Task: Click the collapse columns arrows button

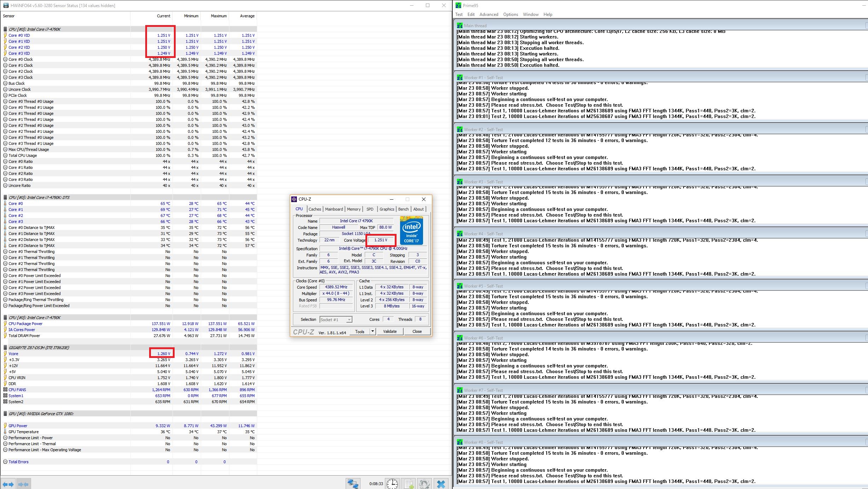Action: [x=23, y=484]
